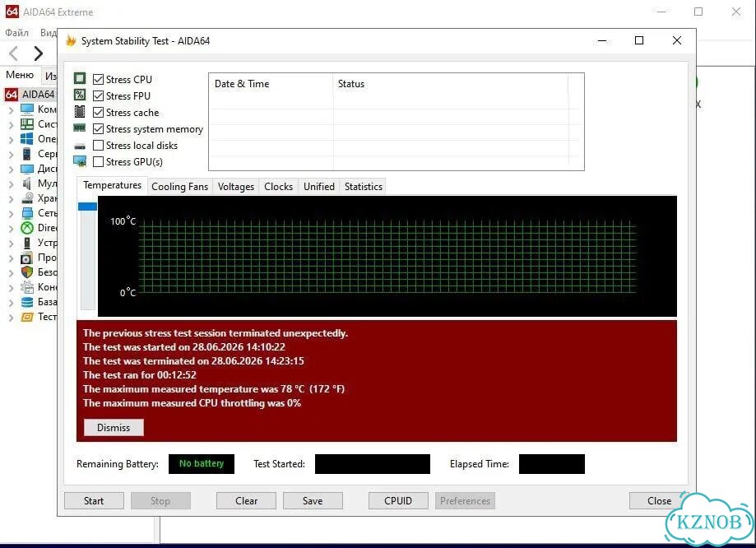Switch to the Unified tab
Viewport: 756px width, 548px height.
318,187
